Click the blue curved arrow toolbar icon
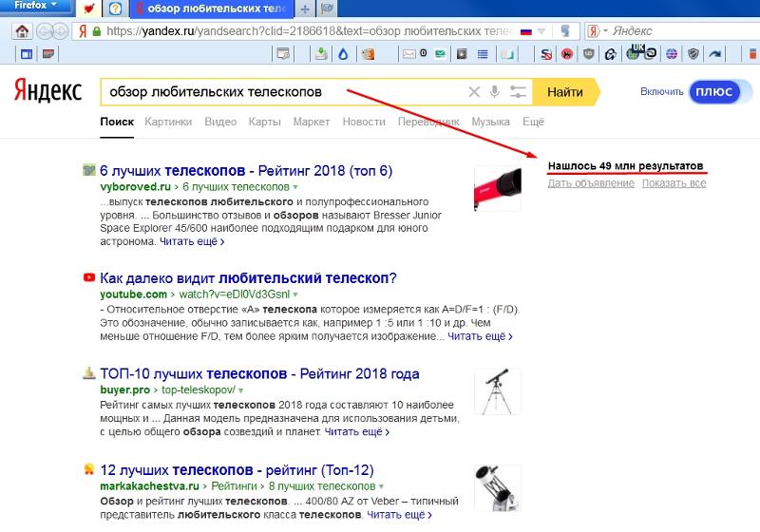Viewport: 760px width, 532px height. point(715,54)
